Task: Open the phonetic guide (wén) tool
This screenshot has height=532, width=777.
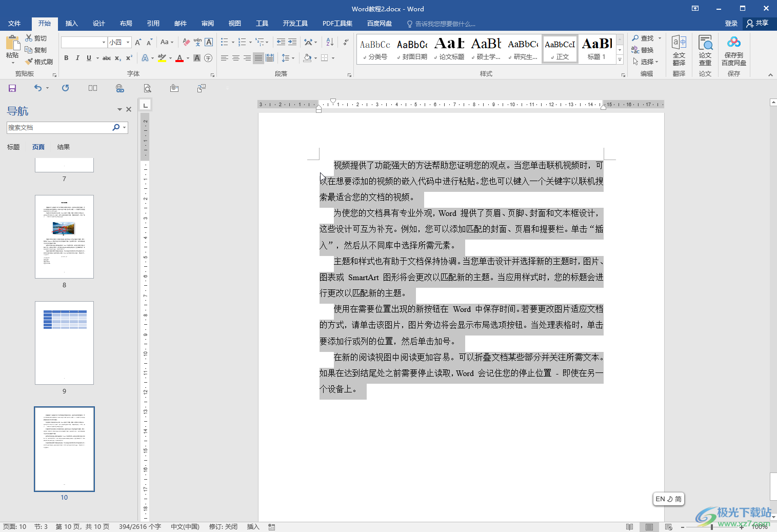Action: click(197, 42)
